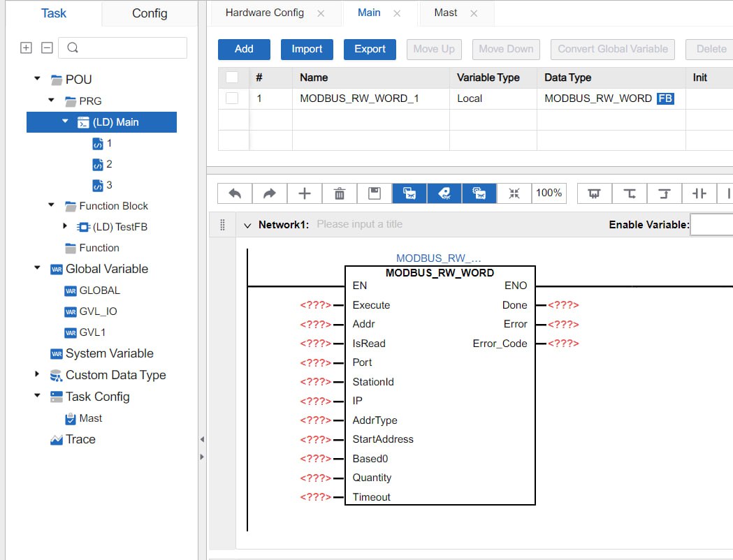733x560 pixels.
Task: Expand the Custom Data Type node arrow
Action: tap(38, 374)
